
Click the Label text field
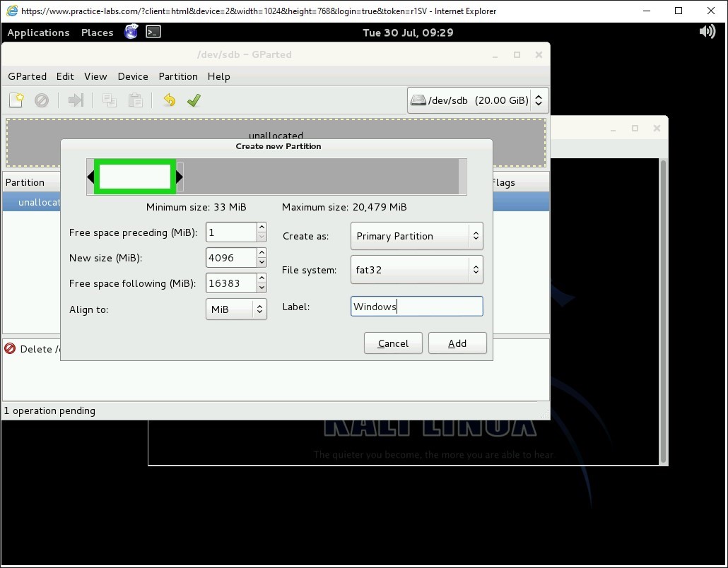(417, 306)
